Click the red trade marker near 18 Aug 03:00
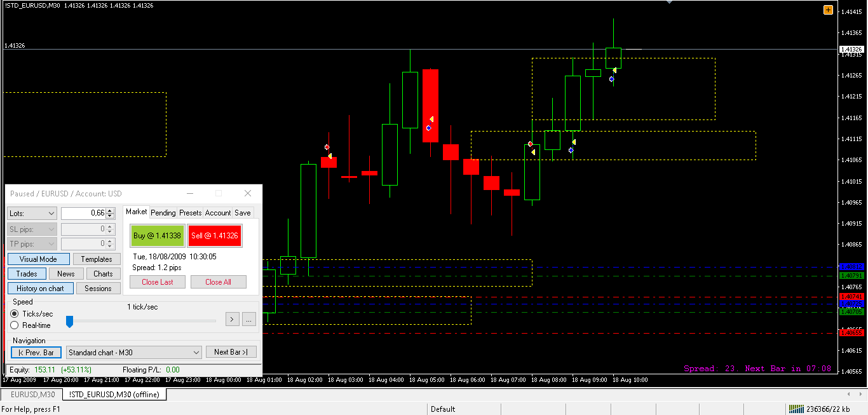The height and width of the screenshot is (415, 868). pyautogui.click(x=327, y=147)
